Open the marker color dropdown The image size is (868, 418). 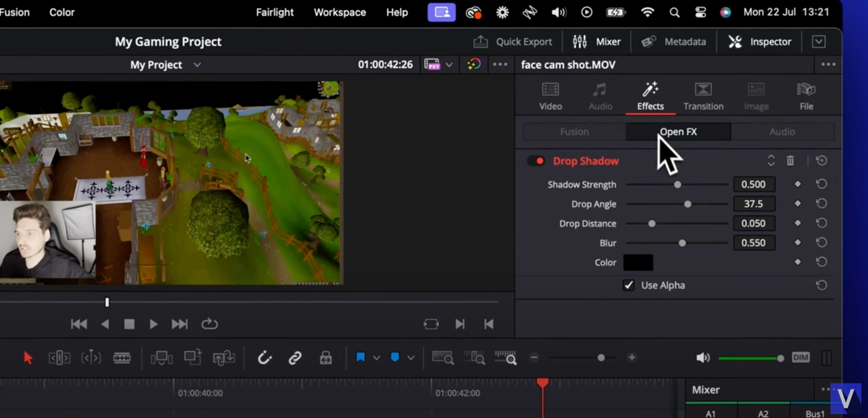coord(411,358)
